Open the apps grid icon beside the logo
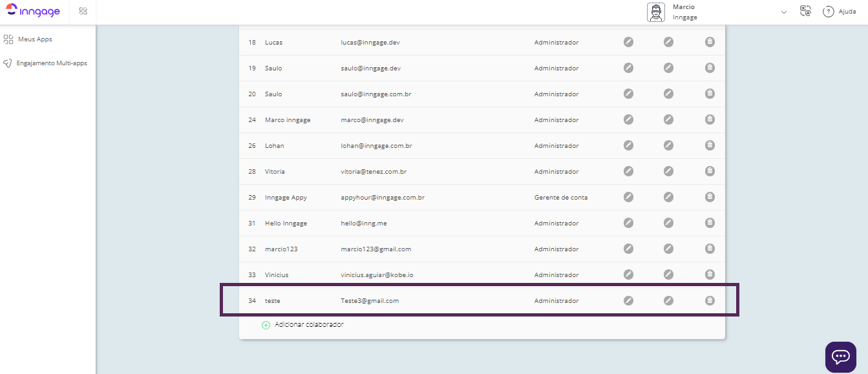 pos(83,12)
